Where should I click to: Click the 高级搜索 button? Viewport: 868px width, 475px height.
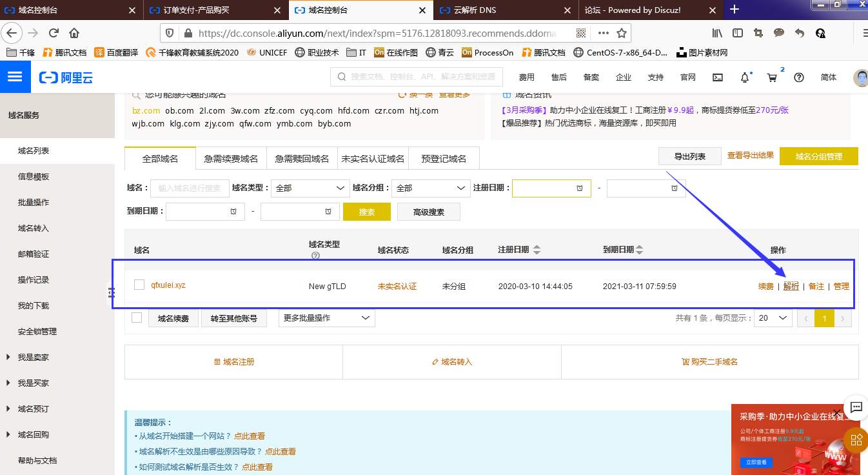coord(429,212)
